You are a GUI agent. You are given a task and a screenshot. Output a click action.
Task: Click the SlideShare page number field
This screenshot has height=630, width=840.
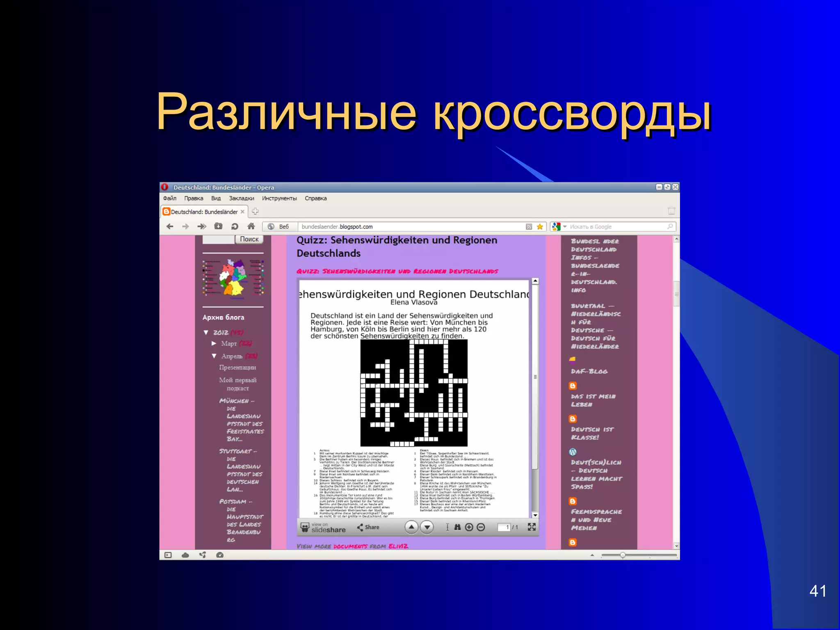(x=504, y=527)
